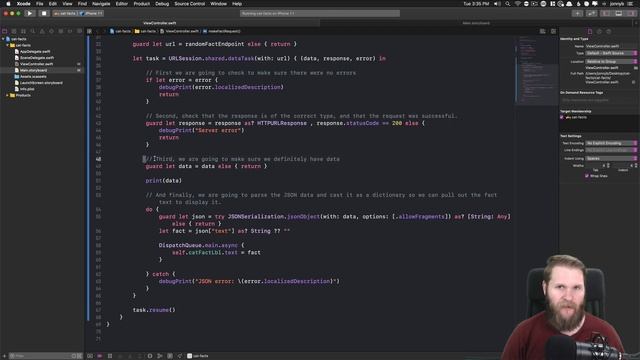Stop the running app with Stop button

(x=44, y=13)
